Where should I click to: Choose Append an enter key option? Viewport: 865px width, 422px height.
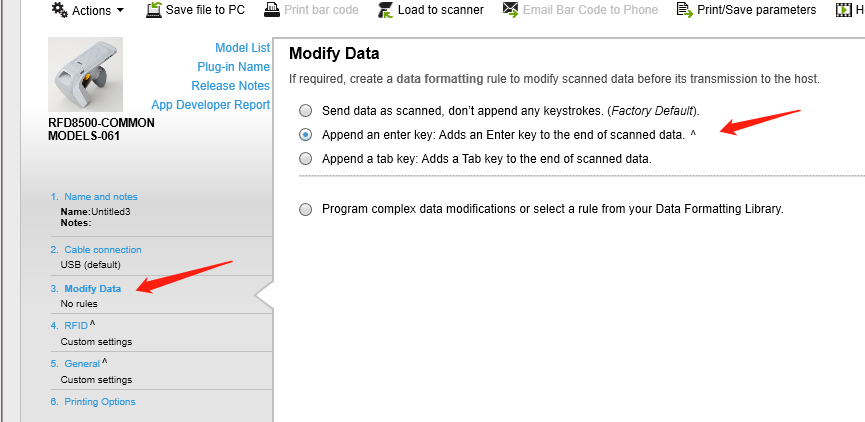click(305, 134)
